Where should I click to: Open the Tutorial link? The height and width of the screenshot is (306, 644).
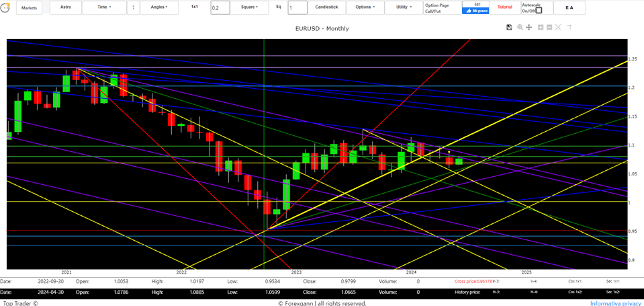coord(504,7)
